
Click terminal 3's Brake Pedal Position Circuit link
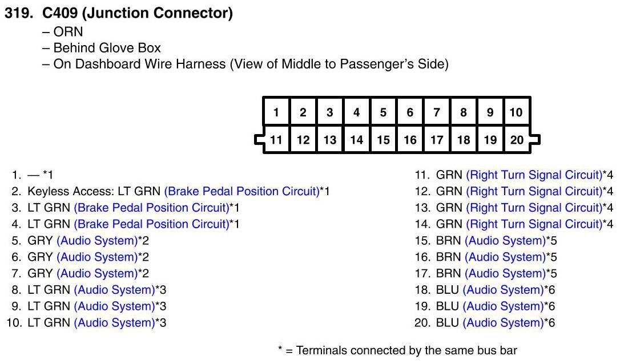coord(151,208)
